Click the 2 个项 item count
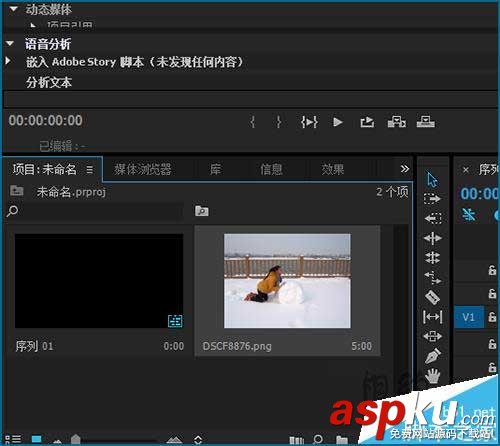The height and width of the screenshot is (446, 500). 392,192
